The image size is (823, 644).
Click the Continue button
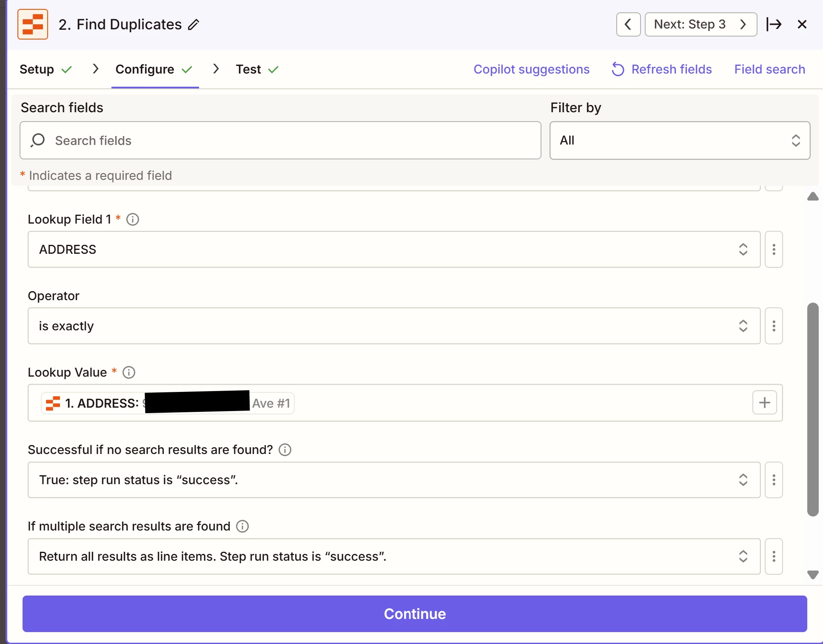coord(415,614)
